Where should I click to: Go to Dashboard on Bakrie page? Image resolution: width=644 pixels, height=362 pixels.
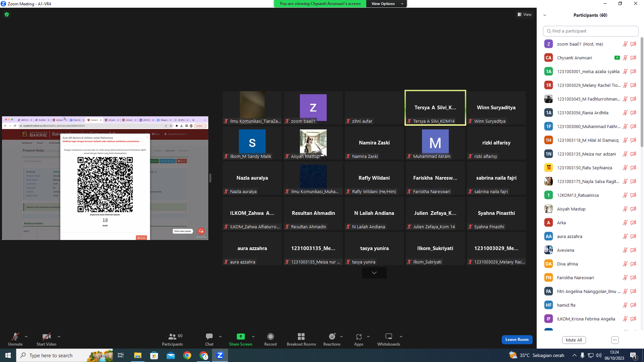click(x=27, y=143)
